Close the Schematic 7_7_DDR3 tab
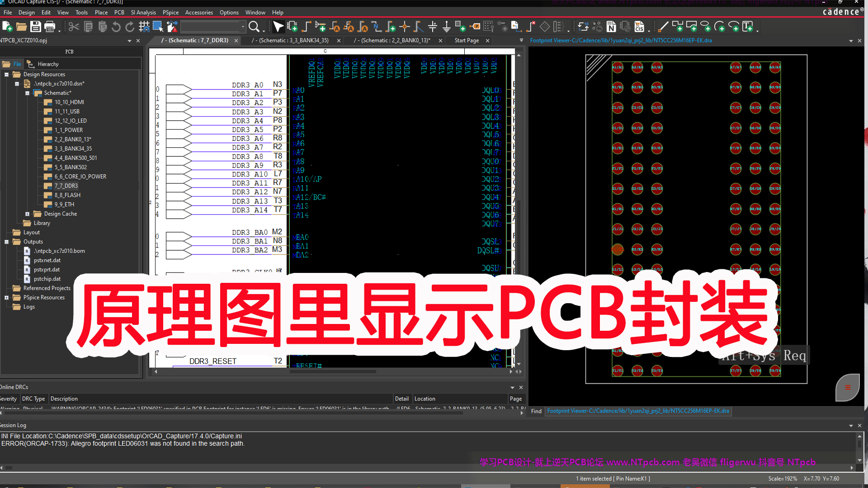The image size is (868, 488). pyautogui.click(x=236, y=41)
